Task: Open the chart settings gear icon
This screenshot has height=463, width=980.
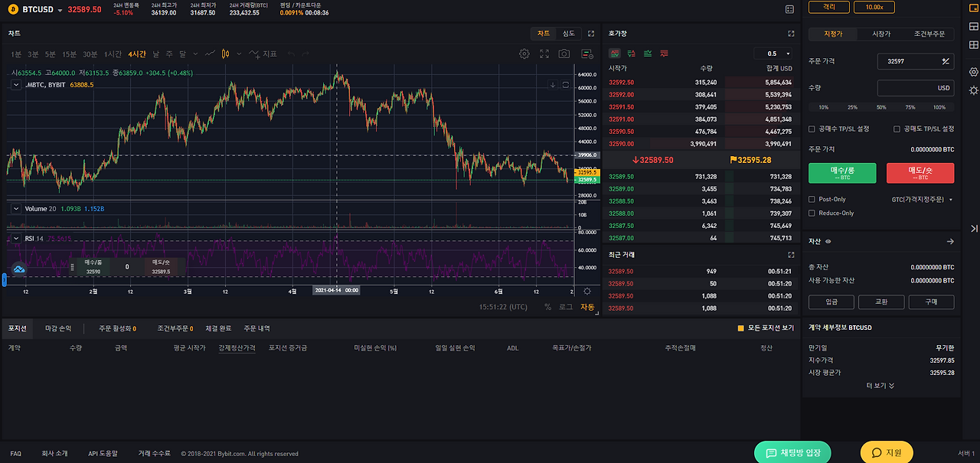Action: click(524, 54)
